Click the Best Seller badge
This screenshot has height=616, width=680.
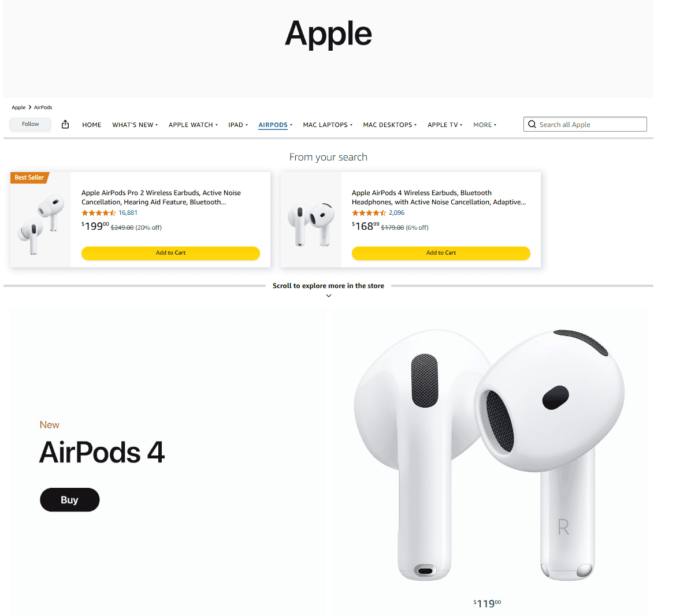29,177
